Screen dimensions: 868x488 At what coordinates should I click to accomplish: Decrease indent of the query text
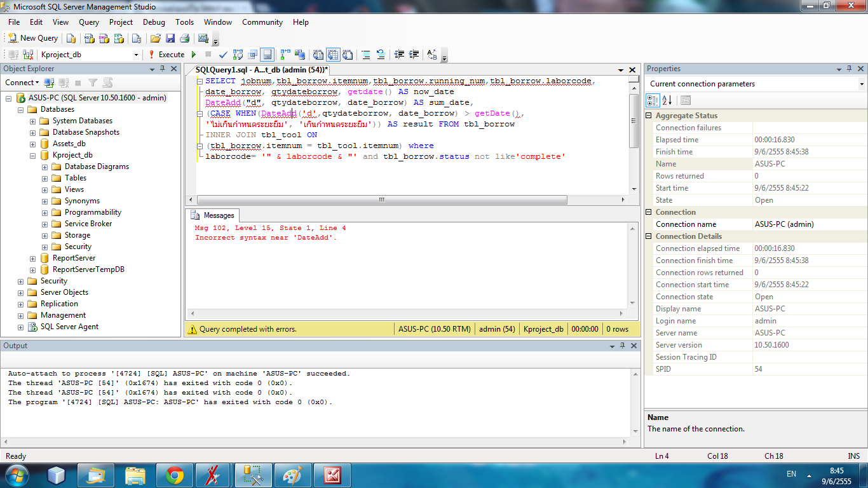click(399, 55)
